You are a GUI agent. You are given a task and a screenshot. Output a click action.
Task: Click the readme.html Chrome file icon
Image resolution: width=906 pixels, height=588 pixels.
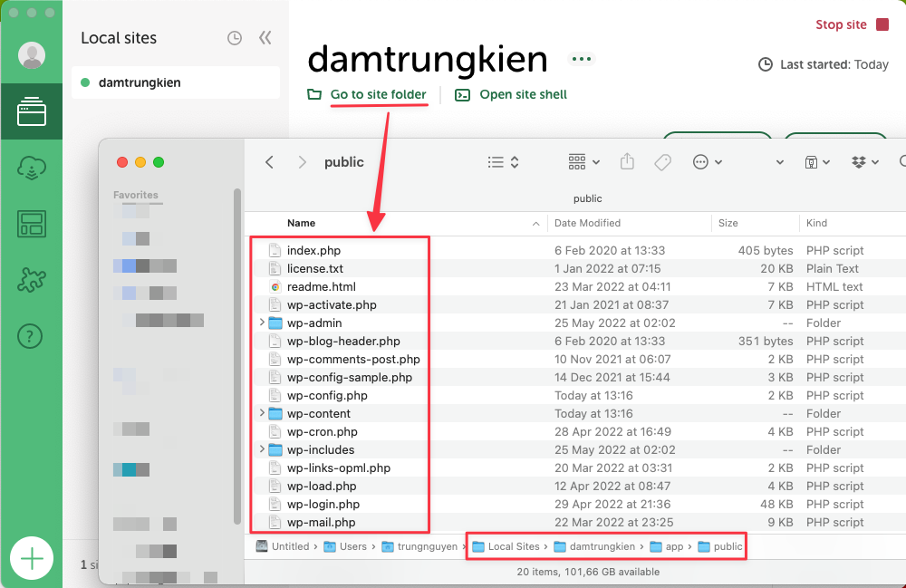pyautogui.click(x=275, y=286)
